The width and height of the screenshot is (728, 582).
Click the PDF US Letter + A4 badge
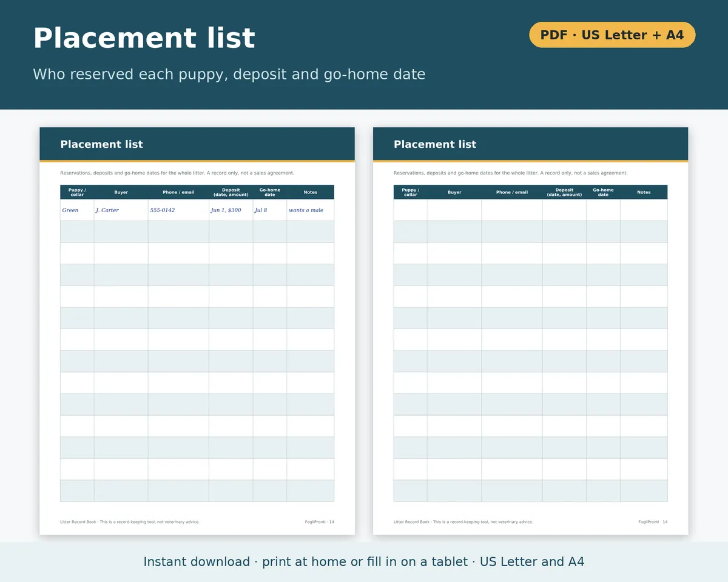click(612, 35)
